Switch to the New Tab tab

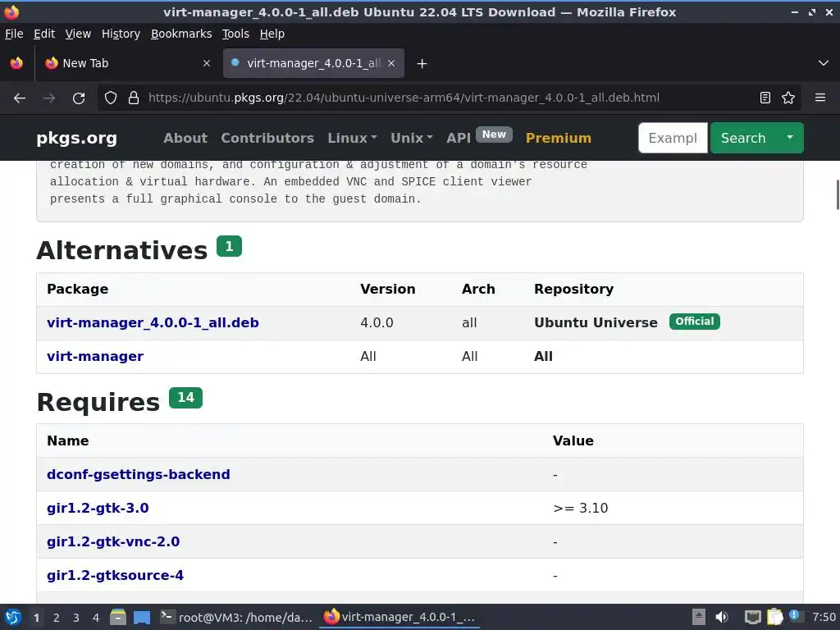click(129, 63)
